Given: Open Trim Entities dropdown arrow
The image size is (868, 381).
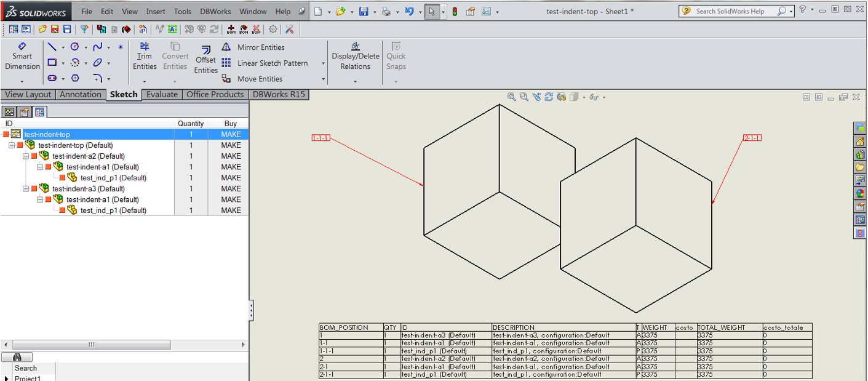Looking at the screenshot, I should 145,81.
